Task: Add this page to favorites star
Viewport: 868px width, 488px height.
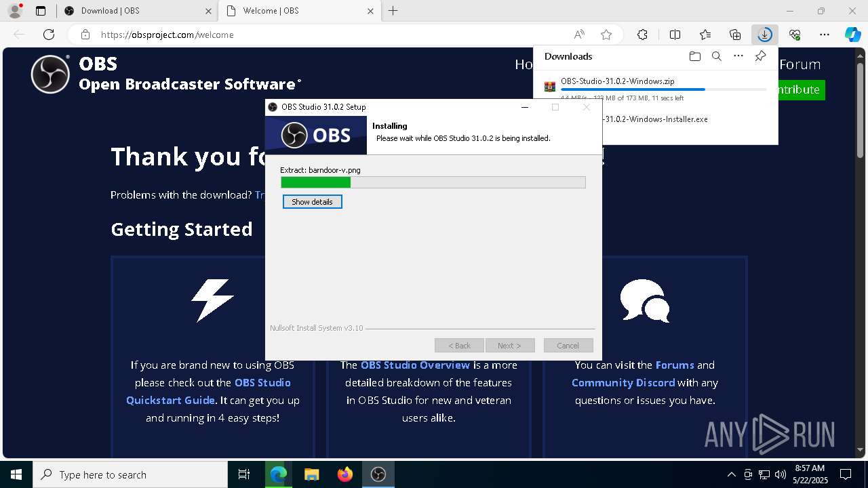Action: pyautogui.click(x=606, y=35)
